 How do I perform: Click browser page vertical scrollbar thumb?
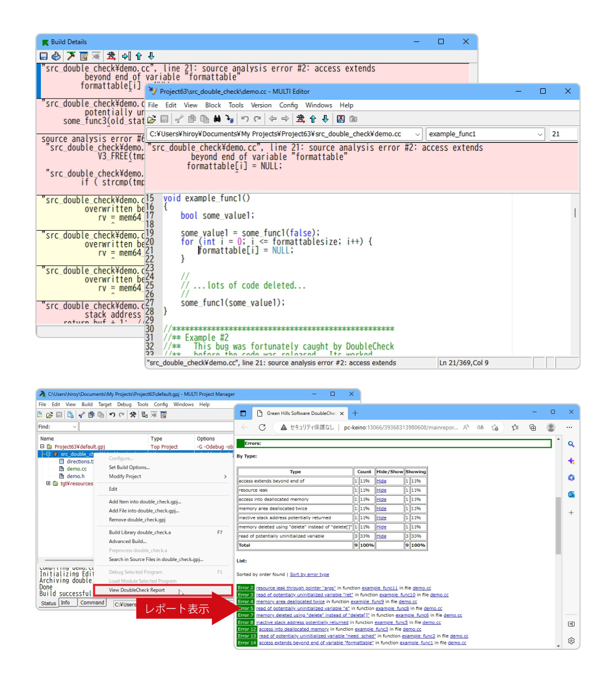(x=558, y=525)
